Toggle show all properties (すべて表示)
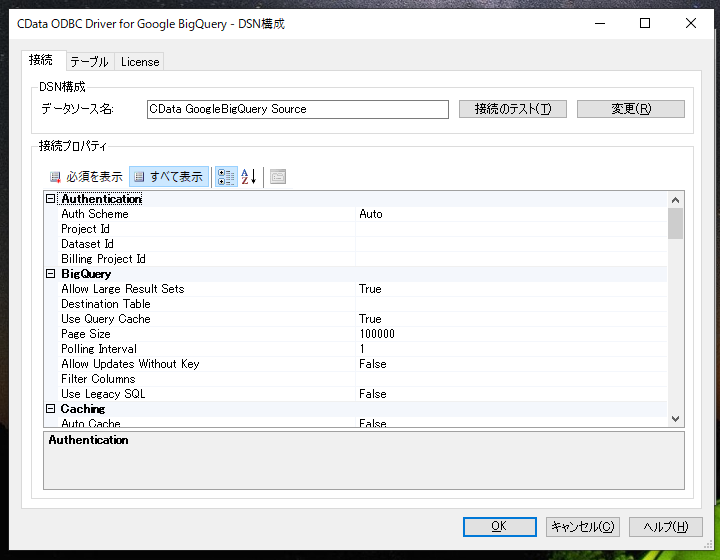Screen dimensions: 720x560 [169, 177]
